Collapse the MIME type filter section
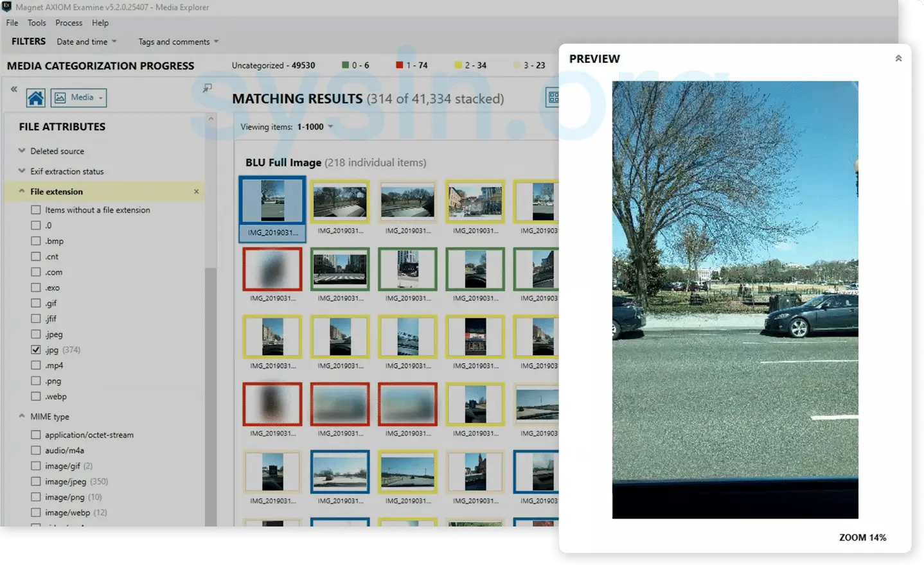Viewport: 924px width, 565px height. click(22, 416)
